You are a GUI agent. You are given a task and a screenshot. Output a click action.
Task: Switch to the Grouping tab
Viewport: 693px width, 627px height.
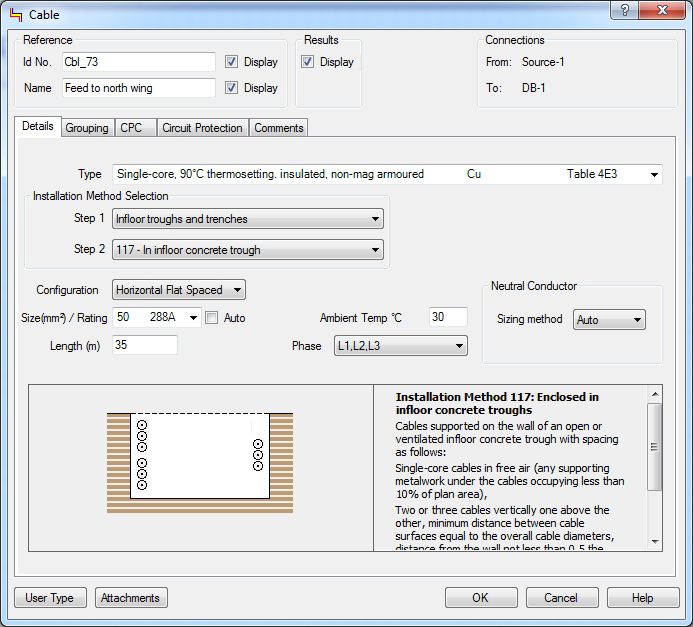87,128
